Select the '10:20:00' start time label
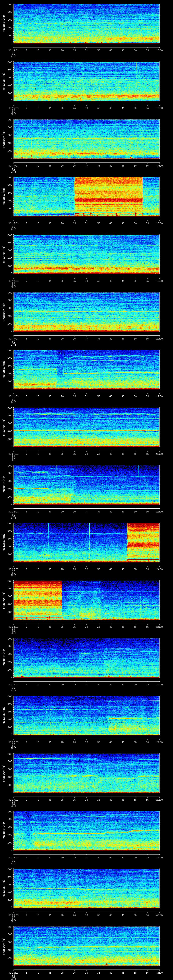Viewport: 173px width, 980px height. [13, 396]
